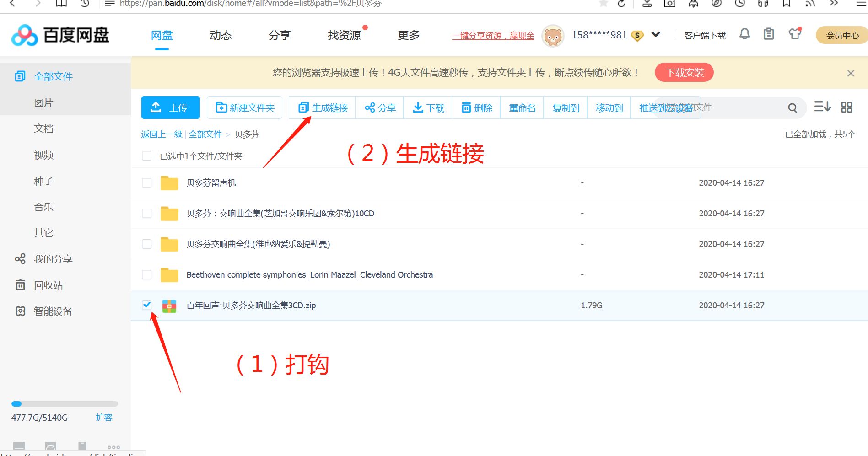Screen dimensions: 868x456
Task: Open the Beethoven complete symphonies folder
Action: [309, 275]
